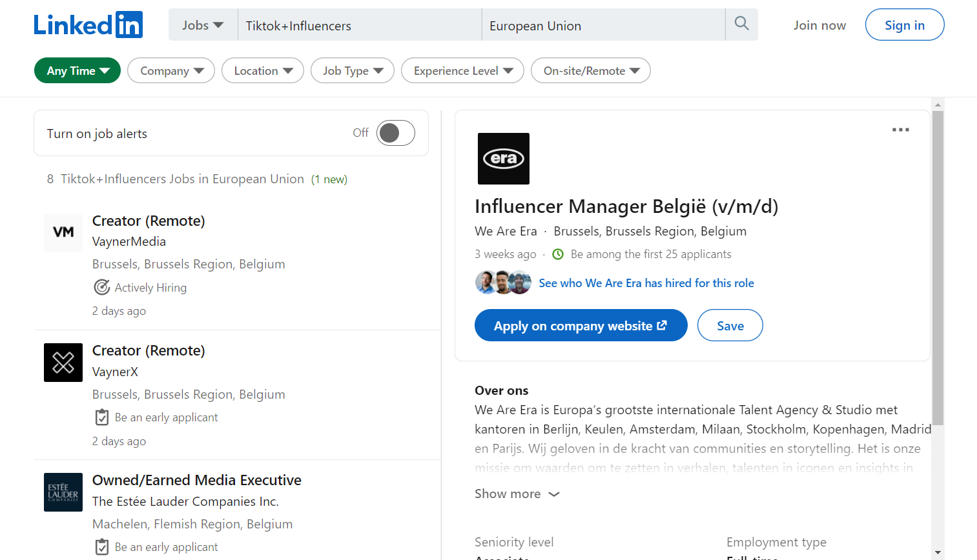Click the '8 Tiktok+Influencers Jobs' results heading
The width and height of the screenshot is (977, 560).
197,179
